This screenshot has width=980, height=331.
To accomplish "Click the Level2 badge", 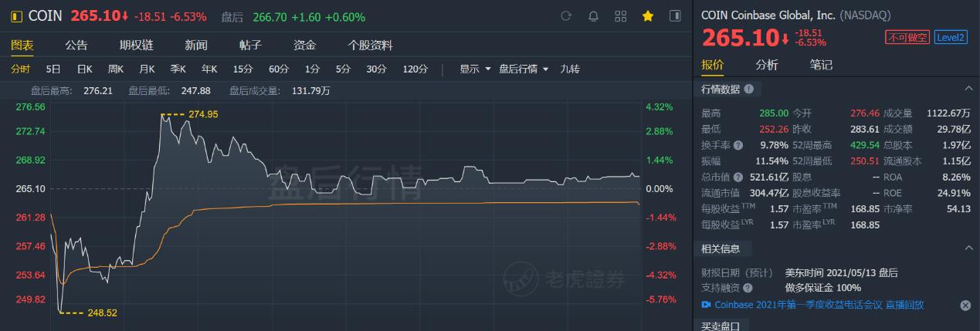I will click(x=951, y=37).
